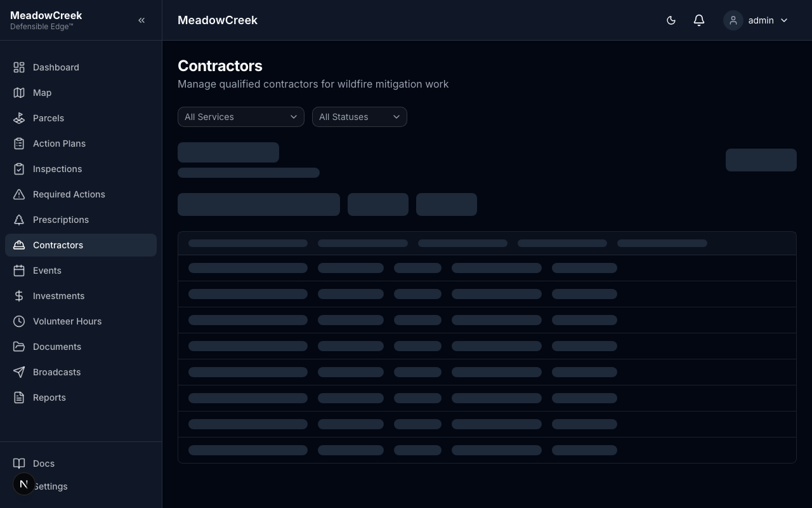Screen dimensions: 812x508
Task: Click the Parcels icon in sidebar
Action: click(x=19, y=118)
